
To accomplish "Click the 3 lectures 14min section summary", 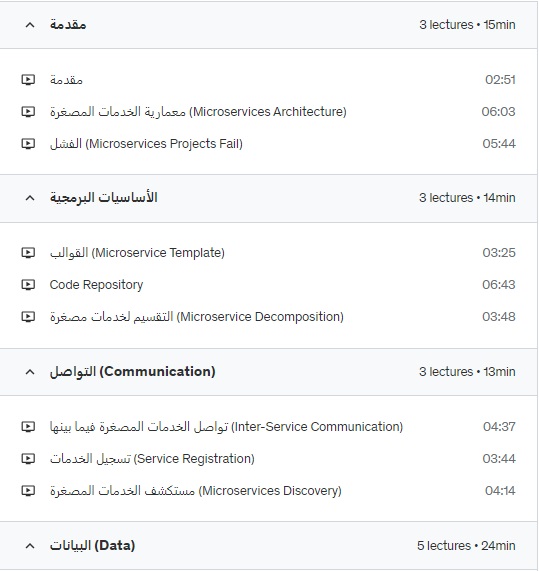I will (x=467, y=198).
